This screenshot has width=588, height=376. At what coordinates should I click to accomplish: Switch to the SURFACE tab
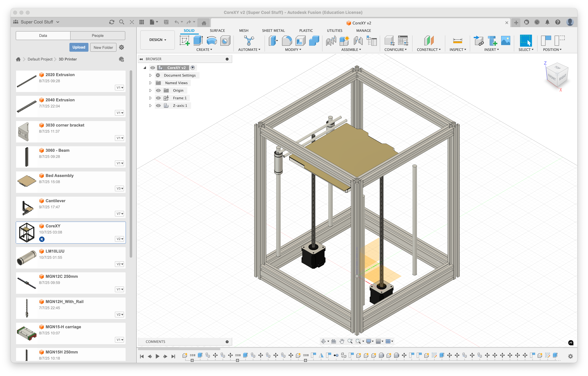(217, 31)
